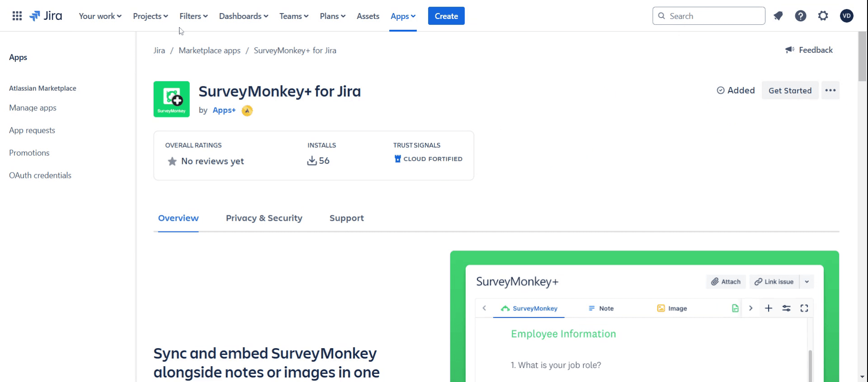Image resolution: width=868 pixels, height=382 pixels.
Task: Select the SurveyMonkey tab in preview
Action: [x=529, y=308]
